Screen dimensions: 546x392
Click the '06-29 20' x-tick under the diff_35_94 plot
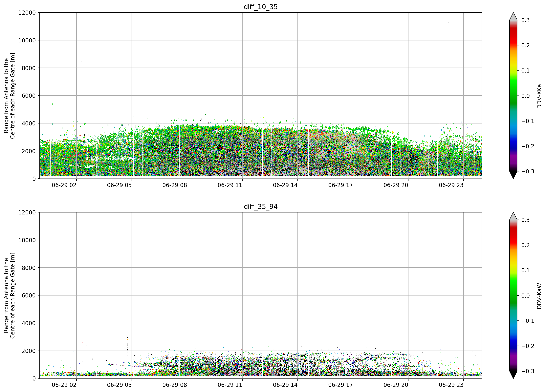point(396,385)
